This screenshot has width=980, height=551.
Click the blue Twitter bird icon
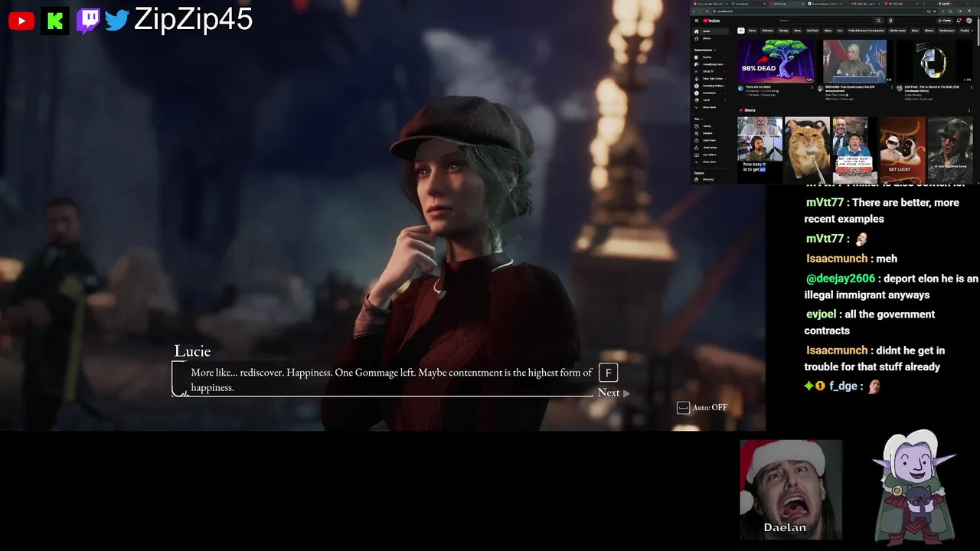pos(117,21)
